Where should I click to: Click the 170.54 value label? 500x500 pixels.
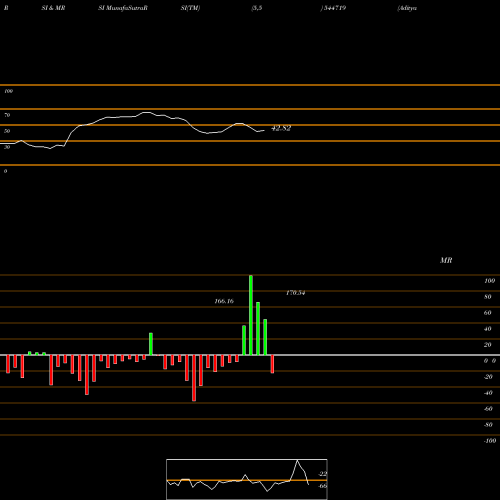[x=295, y=293]
